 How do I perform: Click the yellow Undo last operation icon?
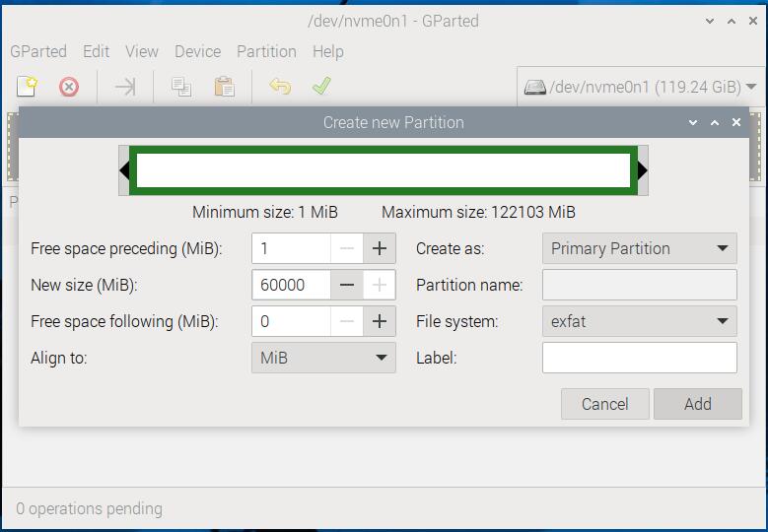pos(280,86)
